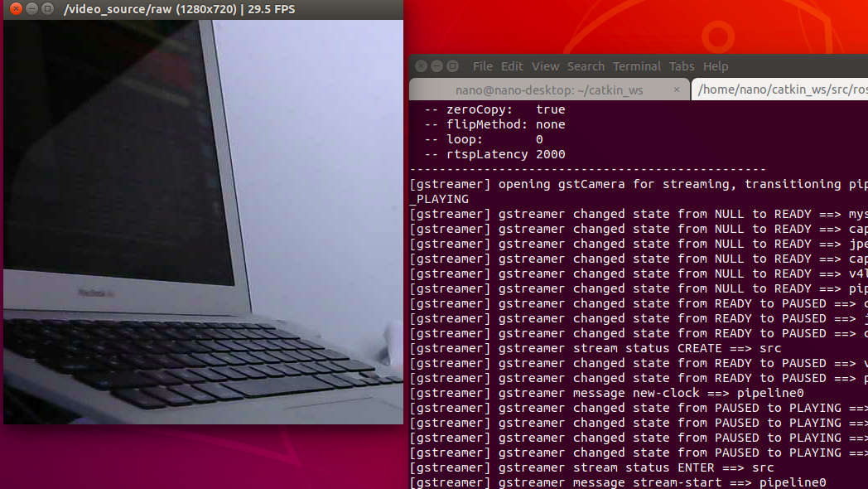This screenshot has height=489, width=868.
Task: Click the 'stream status CREATE ==> src' line
Action: point(595,349)
